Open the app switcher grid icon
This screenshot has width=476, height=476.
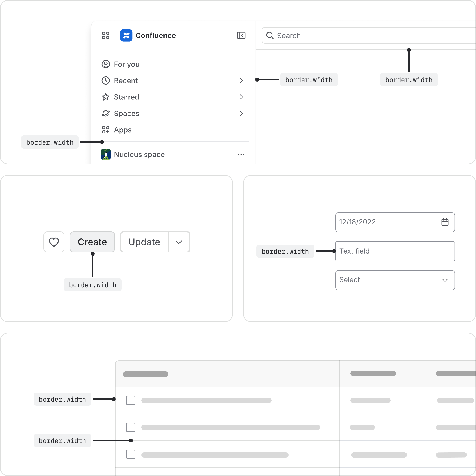(106, 36)
